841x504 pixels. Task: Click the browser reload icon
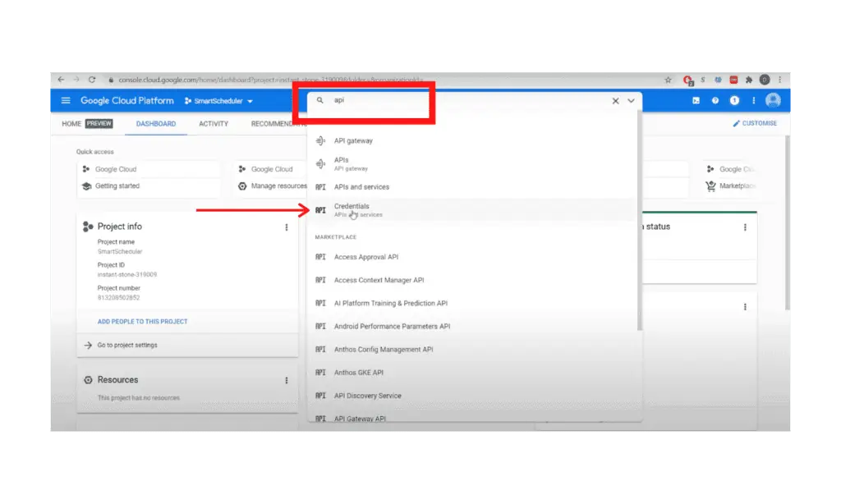92,80
